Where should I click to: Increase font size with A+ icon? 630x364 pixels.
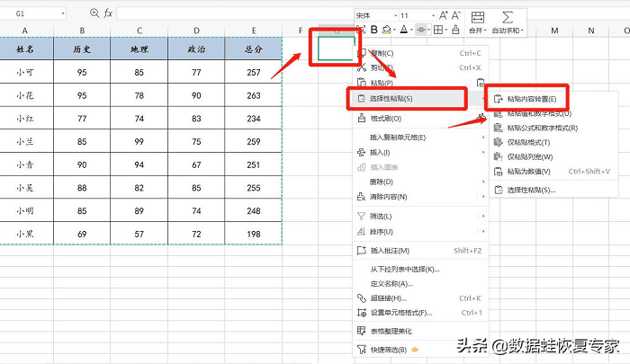point(443,15)
